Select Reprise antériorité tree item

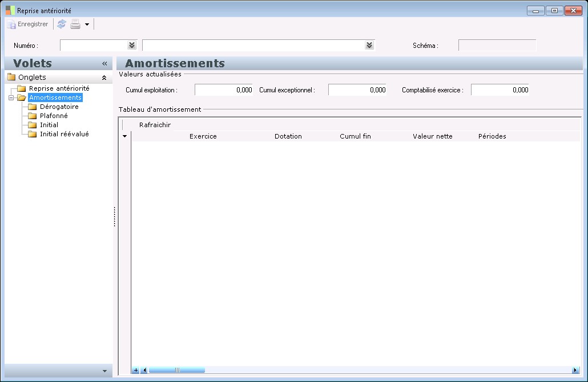[59, 88]
